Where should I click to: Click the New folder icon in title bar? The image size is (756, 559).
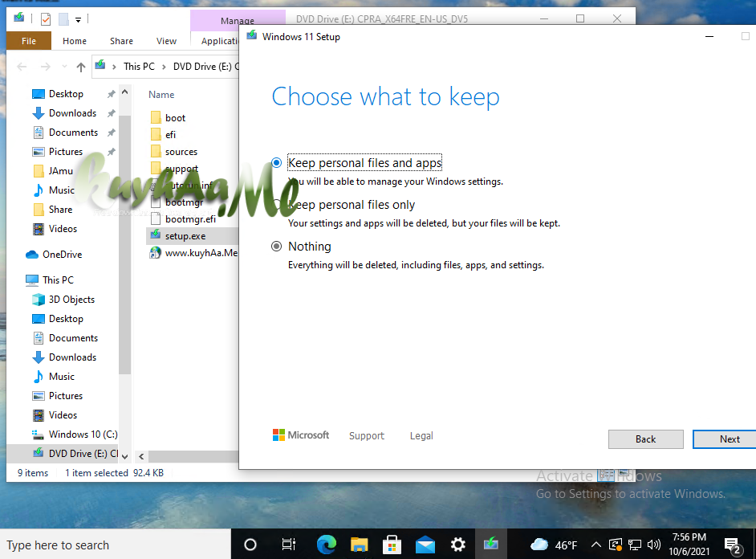[63, 19]
